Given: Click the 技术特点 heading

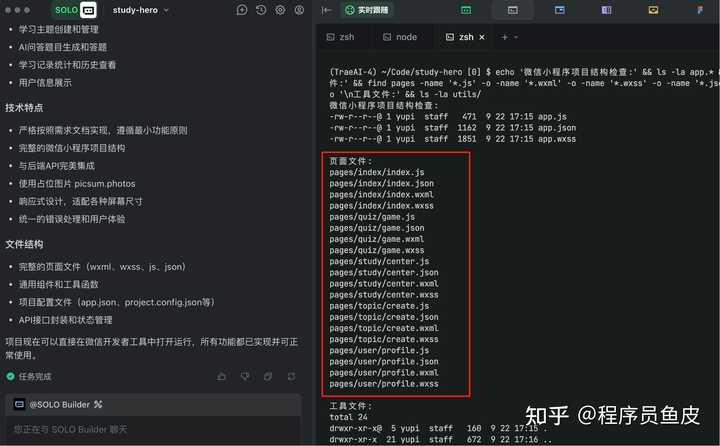Looking at the screenshot, I should pos(24,107).
